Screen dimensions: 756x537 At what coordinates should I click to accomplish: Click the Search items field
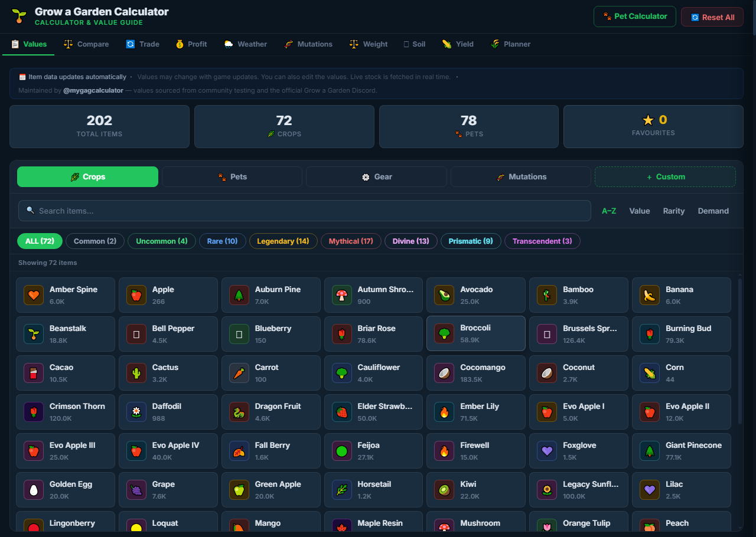point(305,211)
